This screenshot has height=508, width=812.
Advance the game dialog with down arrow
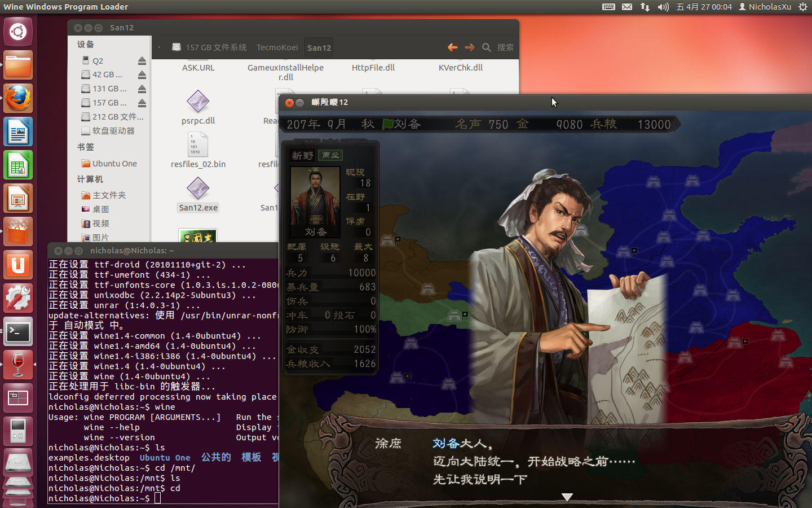point(567,497)
